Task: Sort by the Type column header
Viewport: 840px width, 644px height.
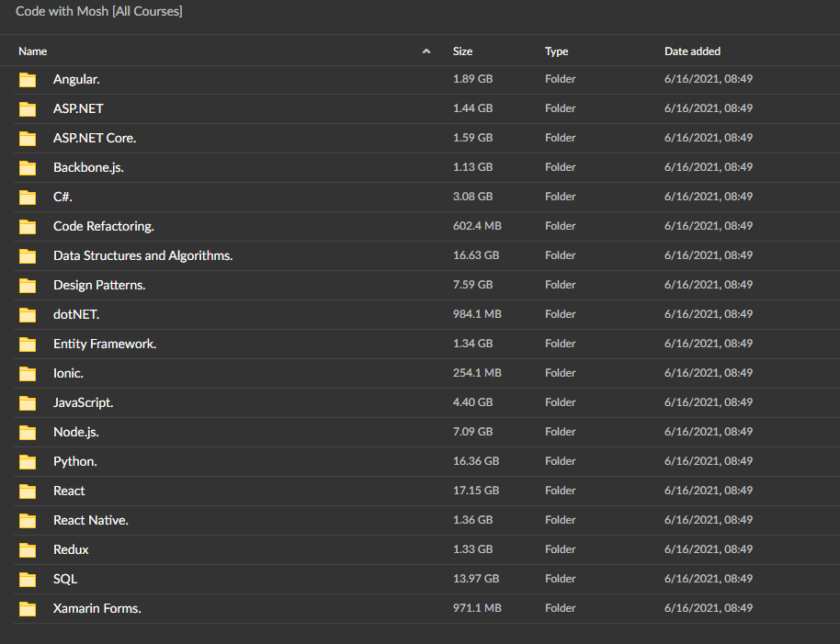Action: click(x=556, y=51)
